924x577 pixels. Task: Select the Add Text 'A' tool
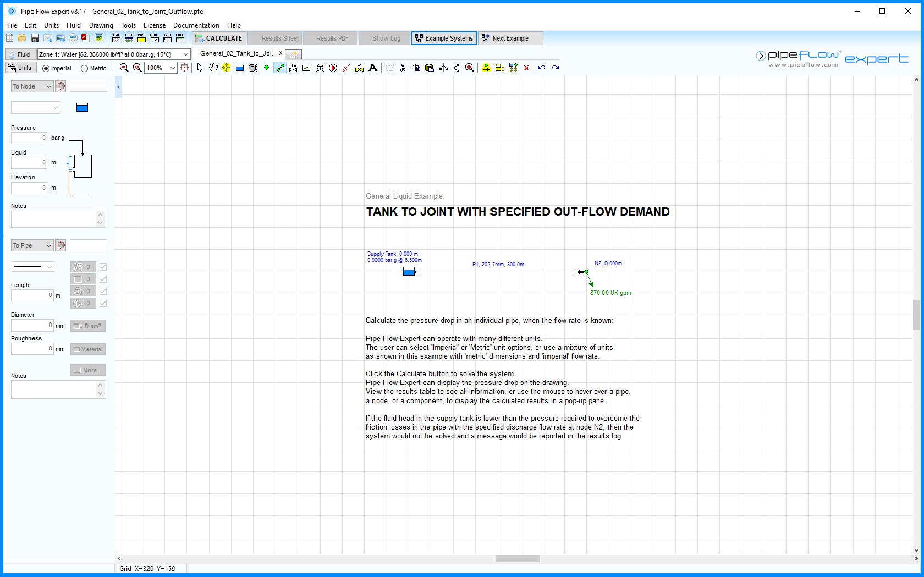[x=373, y=68]
